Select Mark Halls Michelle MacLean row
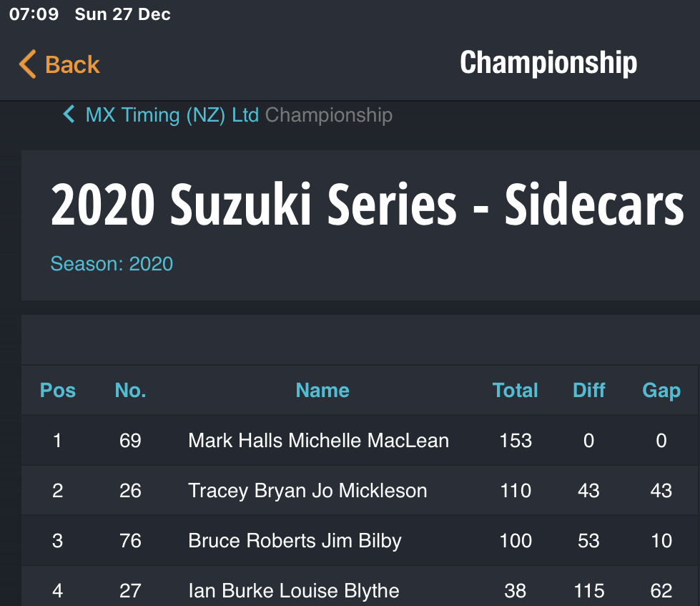 pyautogui.click(x=360, y=440)
